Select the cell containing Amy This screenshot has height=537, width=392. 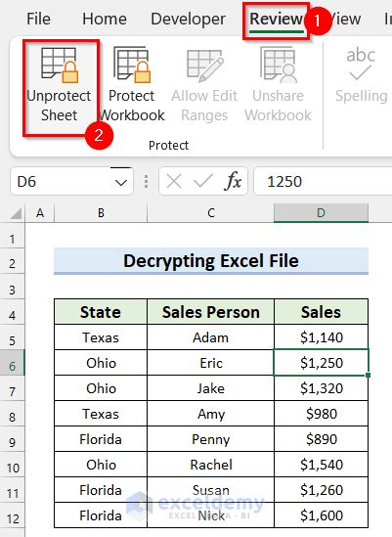[x=210, y=414]
